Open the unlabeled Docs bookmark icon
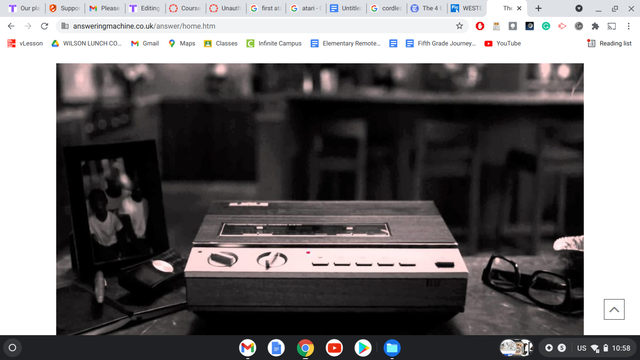 pos(393,43)
